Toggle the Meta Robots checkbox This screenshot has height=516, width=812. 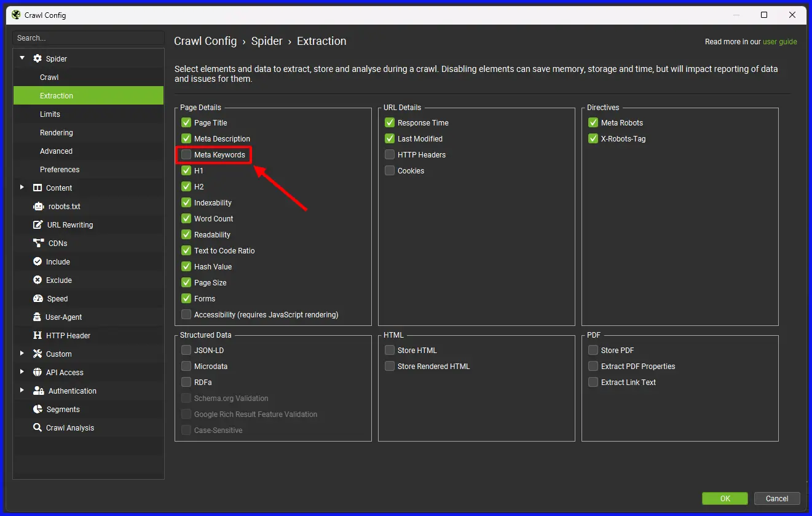pos(593,122)
